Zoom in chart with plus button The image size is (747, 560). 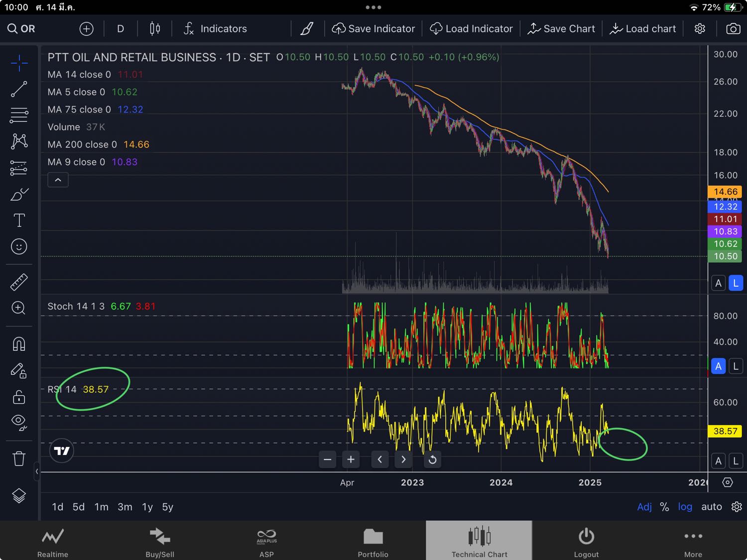[351, 459]
